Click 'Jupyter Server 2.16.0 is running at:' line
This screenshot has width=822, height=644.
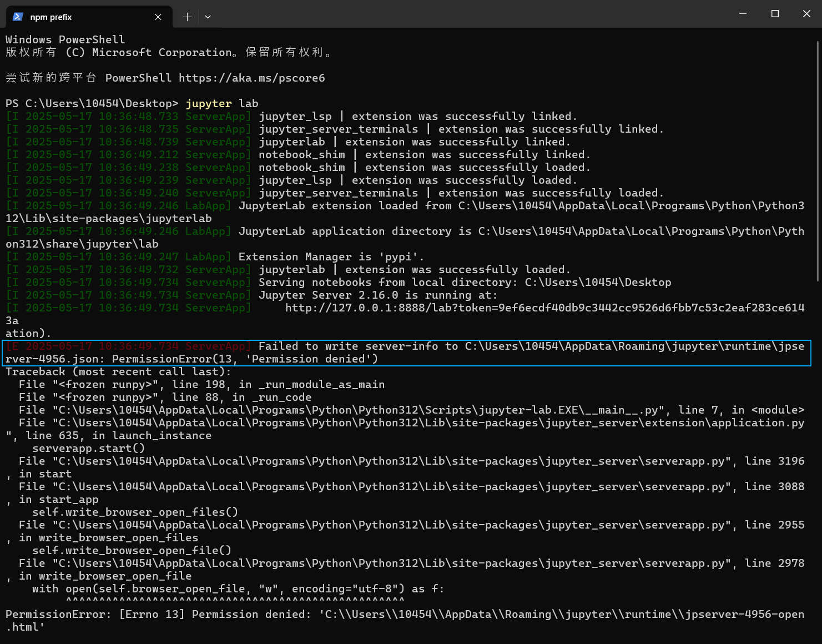click(x=251, y=295)
